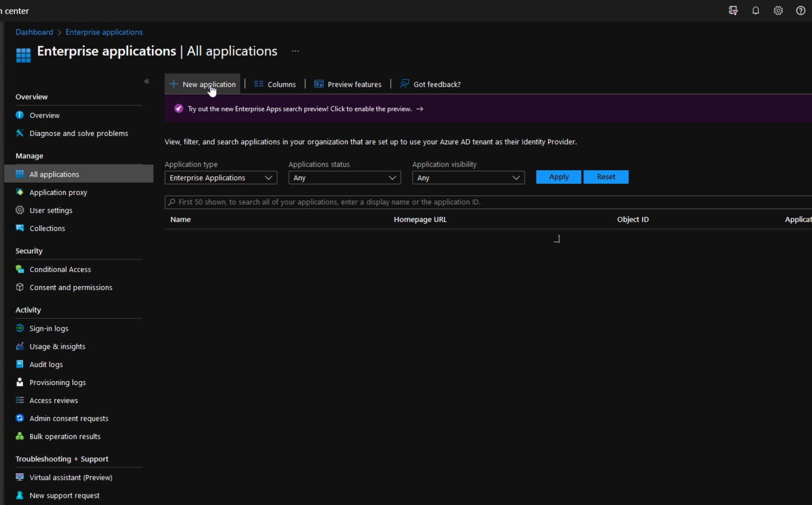Screen dimensions: 812x505
Task: Open the Application type dropdown
Action: [x=221, y=178]
